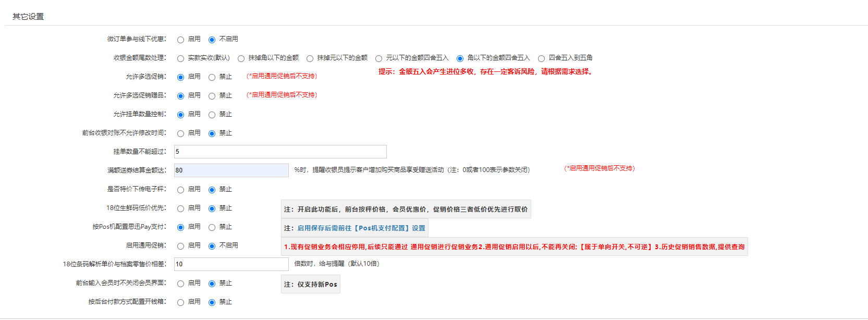Click the 18位条码解析单价 multiplier input field

click(x=231, y=264)
